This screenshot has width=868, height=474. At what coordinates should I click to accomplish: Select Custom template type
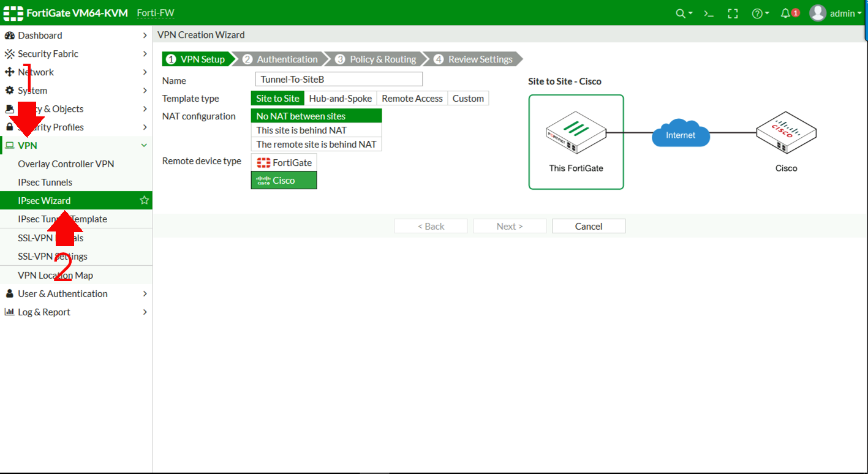[468, 98]
